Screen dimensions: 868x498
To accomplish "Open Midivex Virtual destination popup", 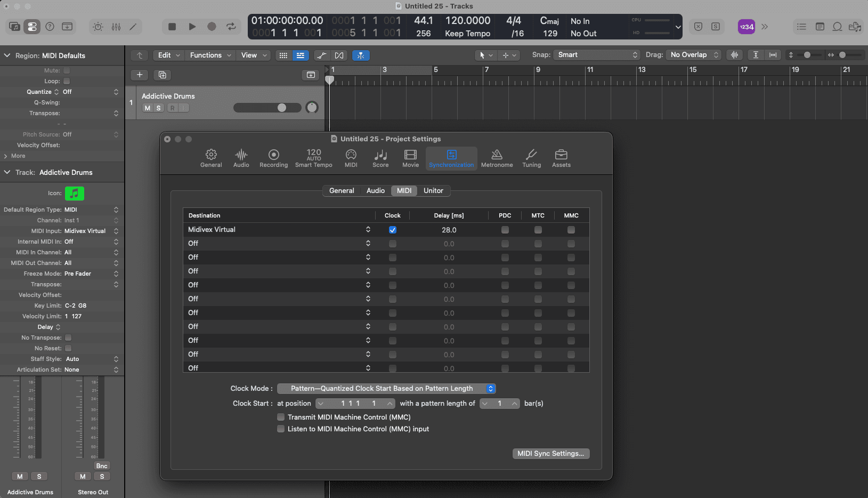I will 279,230.
